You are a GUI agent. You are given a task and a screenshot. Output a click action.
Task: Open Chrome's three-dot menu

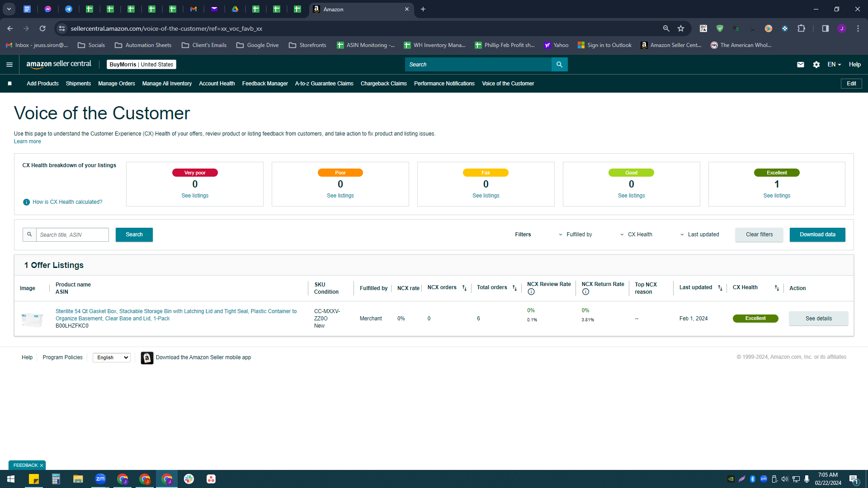858,28
